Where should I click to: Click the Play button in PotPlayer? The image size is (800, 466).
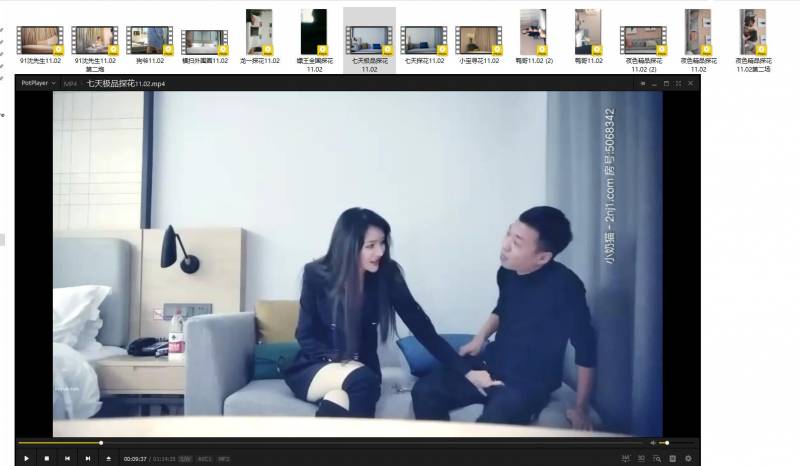[26, 459]
